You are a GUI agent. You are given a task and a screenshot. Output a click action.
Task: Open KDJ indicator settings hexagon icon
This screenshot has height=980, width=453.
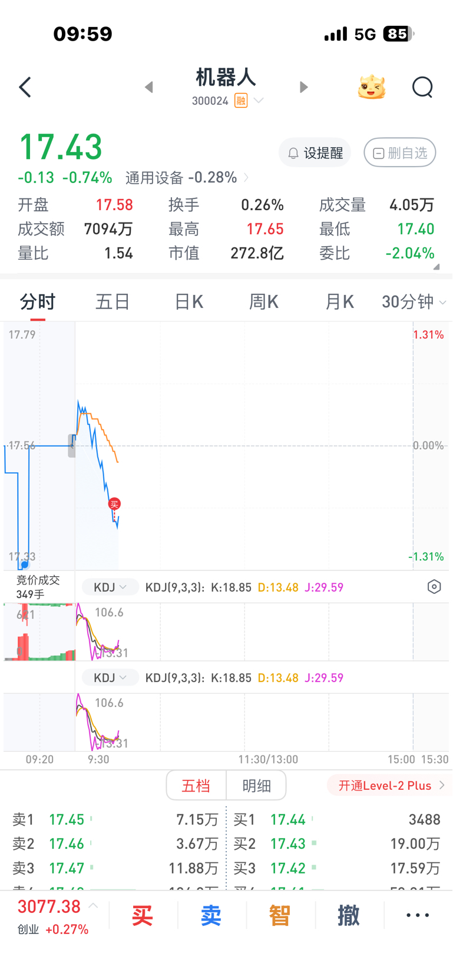pos(434,587)
